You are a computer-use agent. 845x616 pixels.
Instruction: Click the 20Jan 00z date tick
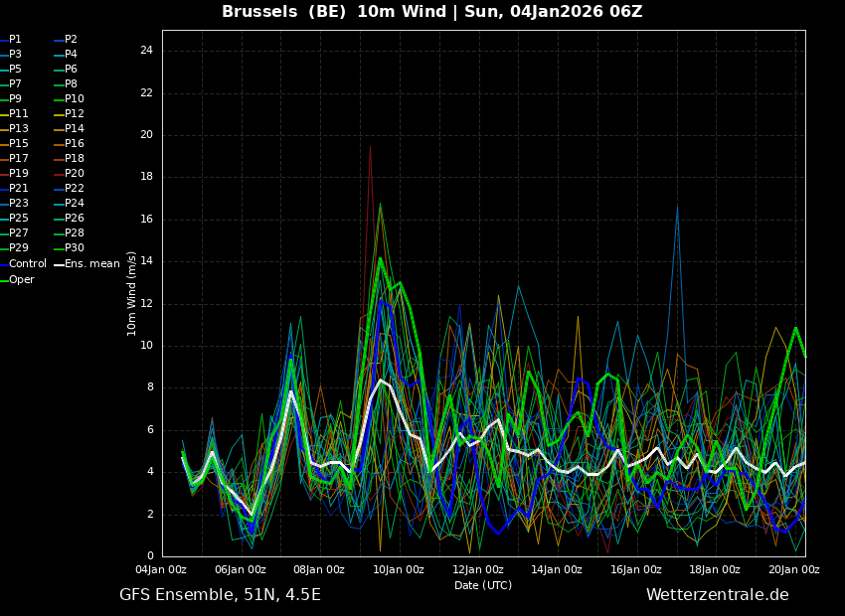[794, 569]
